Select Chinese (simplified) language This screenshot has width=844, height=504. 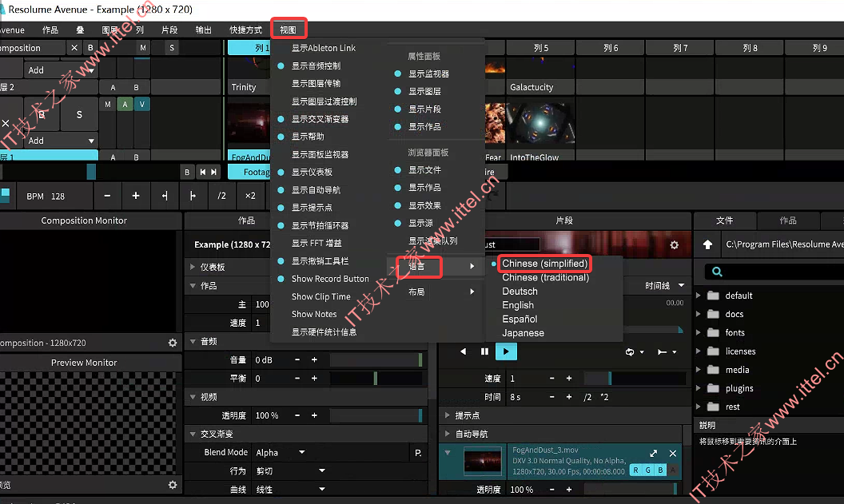click(545, 264)
